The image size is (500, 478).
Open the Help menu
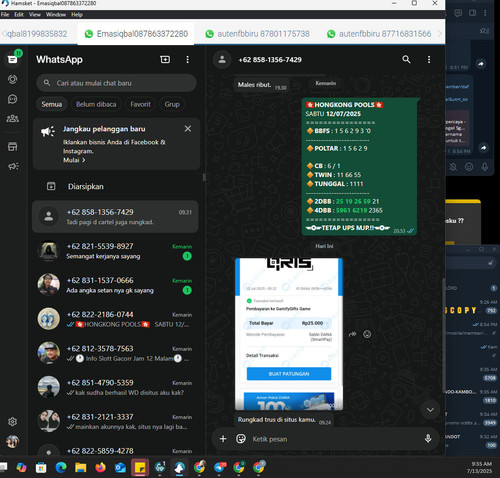77,14
